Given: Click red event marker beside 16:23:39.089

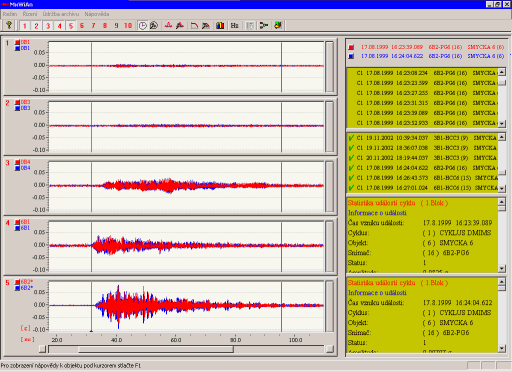Looking at the screenshot, I should coord(351,47).
